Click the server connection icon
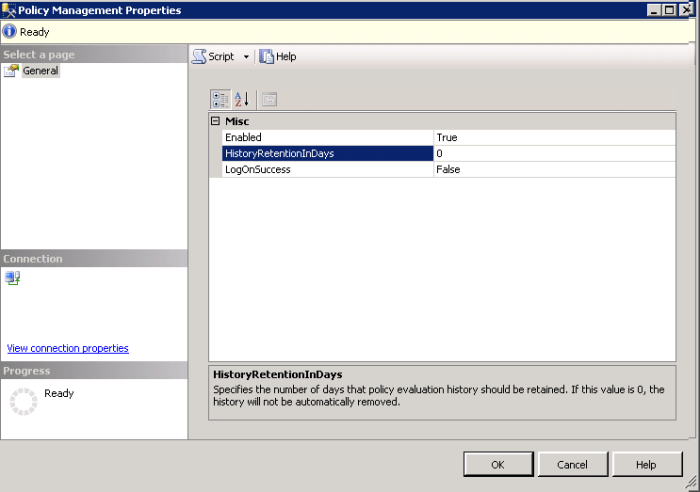Screen dimensions: 700x492 click(x=12, y=278)
